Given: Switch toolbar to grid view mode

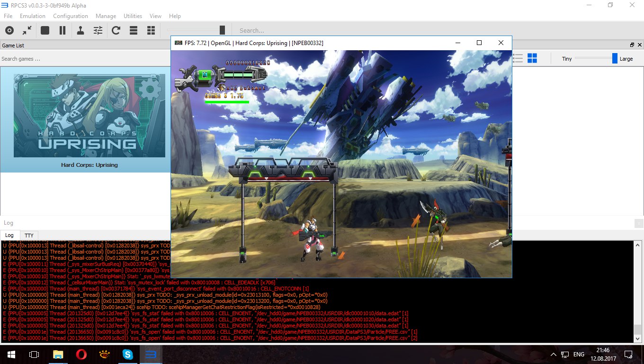Looking at the screenshot, I should coord(151,30).
